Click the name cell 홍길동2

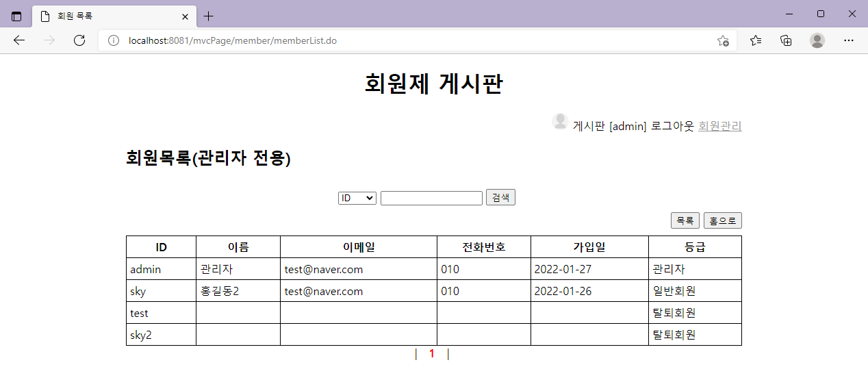coord(238,291)
